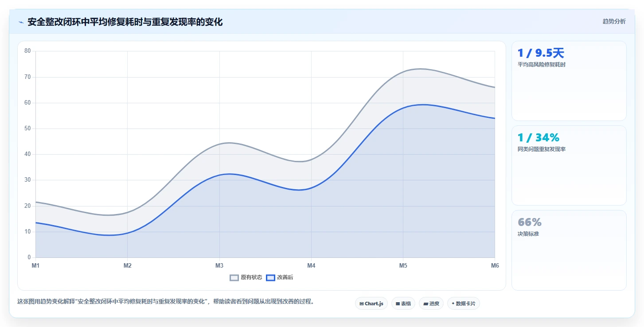Toggle the 改善后 legend entry
644x327 pixels.
click(280, 278)
